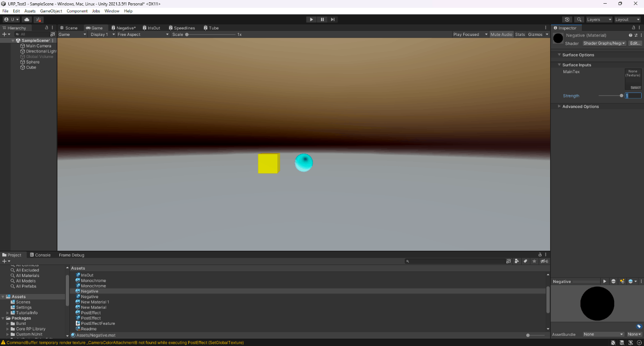This screenshot has width=644, height=346.
Task: Click the material preset settings icon
Action: coord(636,35)
